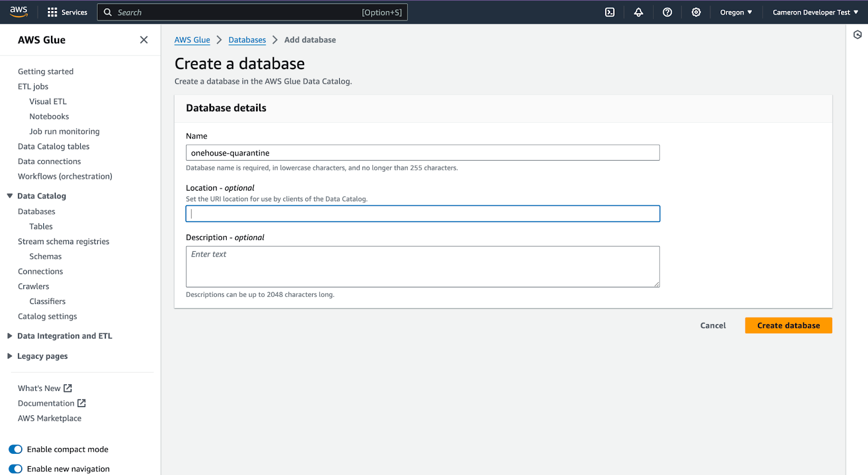868x475 pixels.
Task: Open Classifiers in the sidebar
Action: coord(47,301)
